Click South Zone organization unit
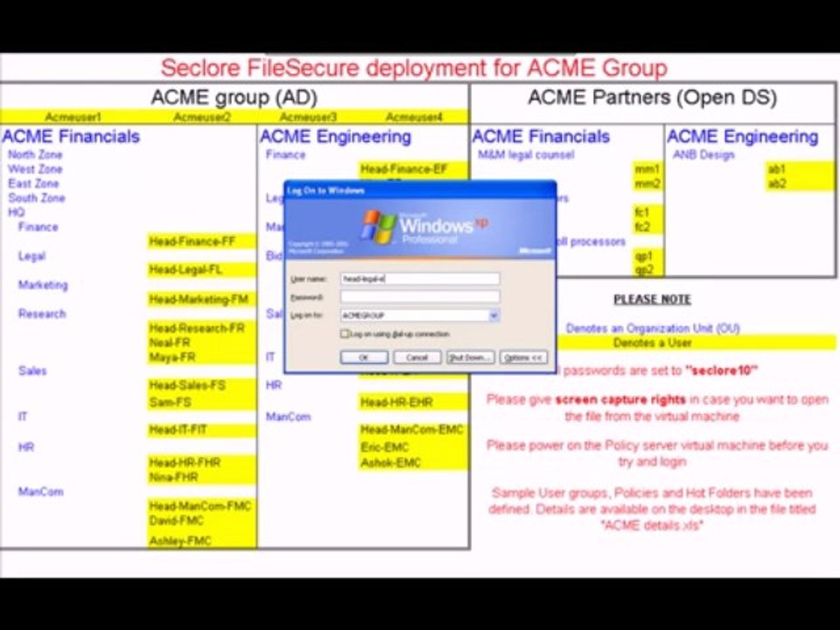Image resolution: width=840 pixels, height=630 pixels. coord(37,199)
